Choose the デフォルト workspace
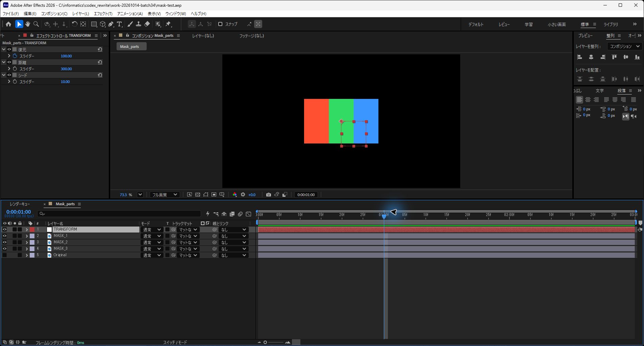644x346 pixels. (476, 24)
